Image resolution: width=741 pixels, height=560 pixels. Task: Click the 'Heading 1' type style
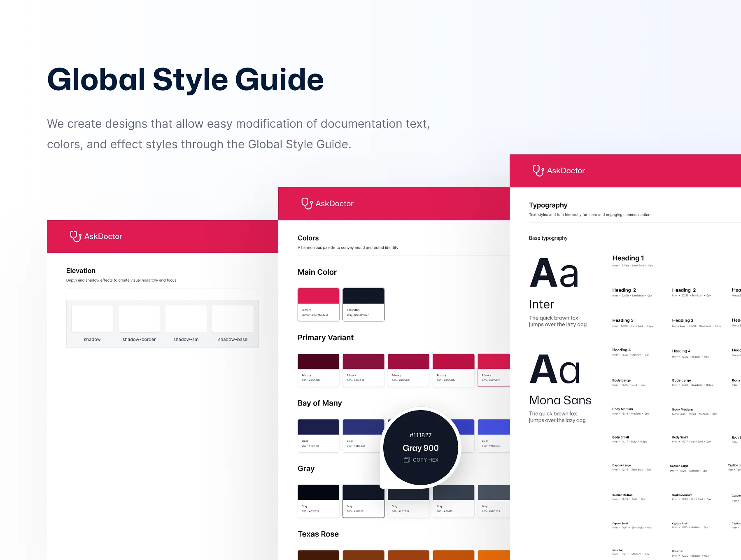628,258
